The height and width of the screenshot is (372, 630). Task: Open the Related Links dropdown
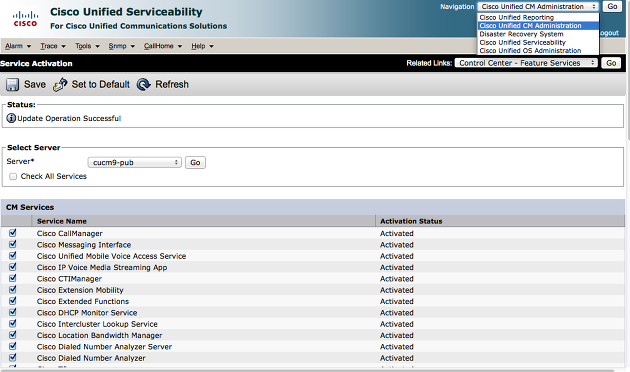(x=526, y=63)
